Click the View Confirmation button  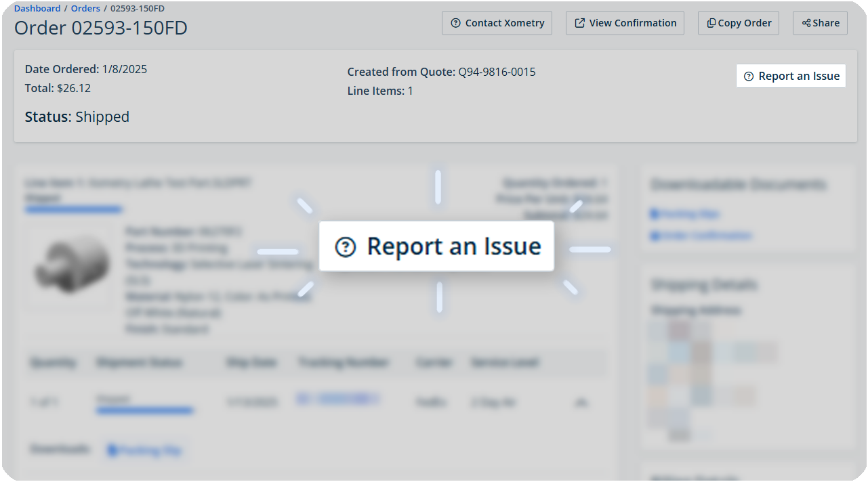coord(625,22)
